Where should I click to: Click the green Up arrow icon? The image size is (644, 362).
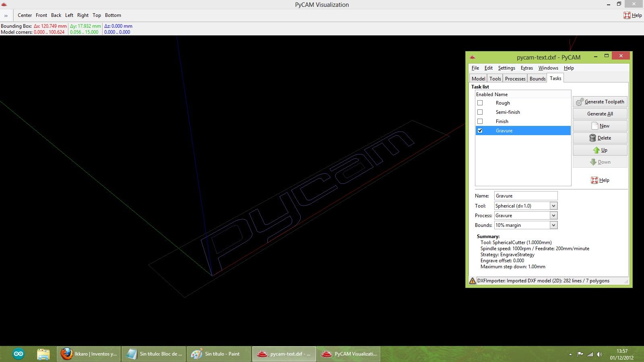(x=595, y=150)
